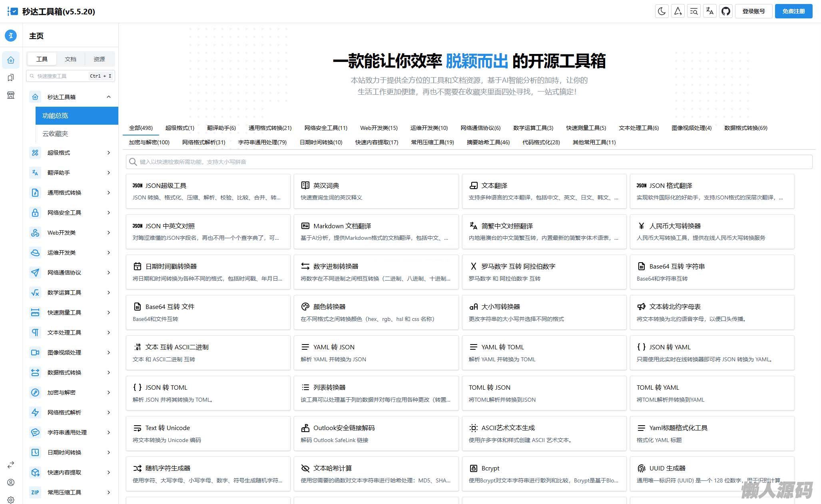Click the language translation icon in header

pos(710,11)
